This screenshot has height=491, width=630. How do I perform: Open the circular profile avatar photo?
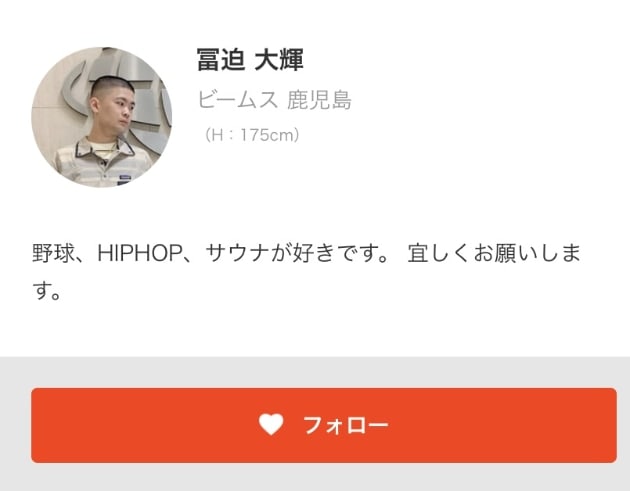click(102, 117)
